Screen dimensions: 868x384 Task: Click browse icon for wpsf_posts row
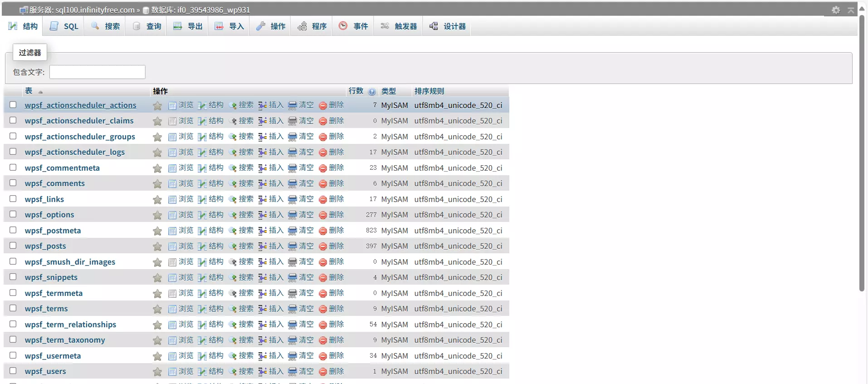pyautogui.click(x=172, y=246)
